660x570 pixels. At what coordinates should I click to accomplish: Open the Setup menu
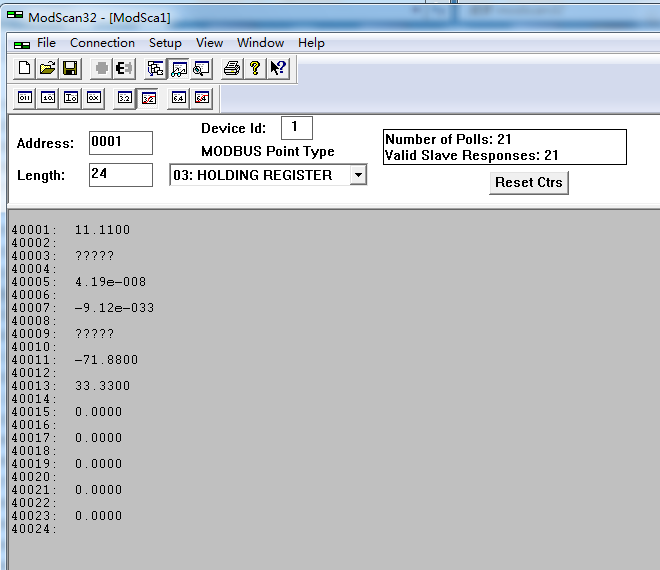[x=165, y=43]
